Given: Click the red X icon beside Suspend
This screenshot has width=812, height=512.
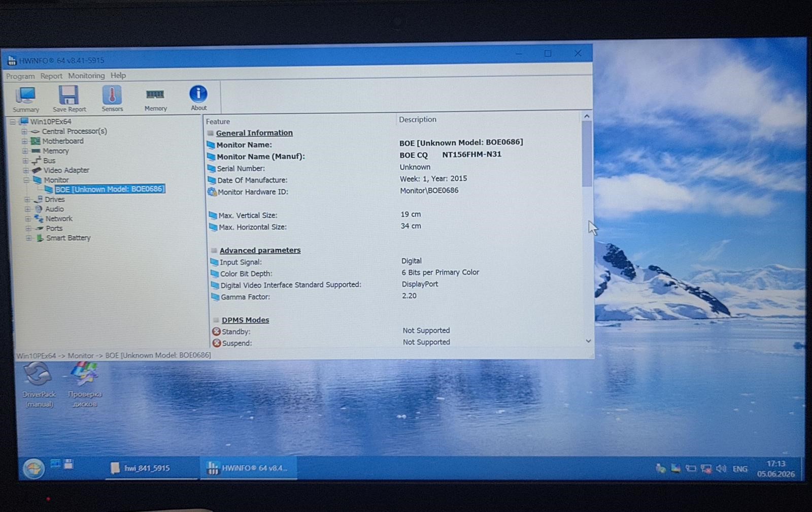Looking at the screenshot, I should click(x=217, y=343).
